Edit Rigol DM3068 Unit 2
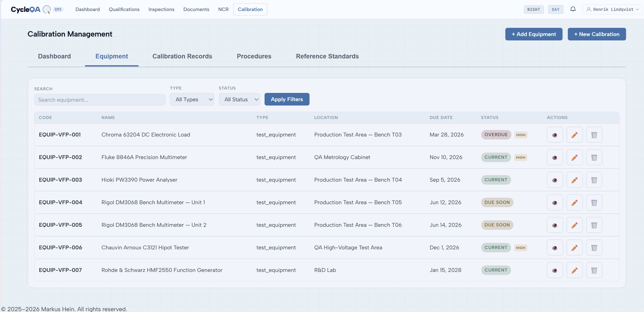Screen dimensions: 644x312 click(x=575, y=225)
